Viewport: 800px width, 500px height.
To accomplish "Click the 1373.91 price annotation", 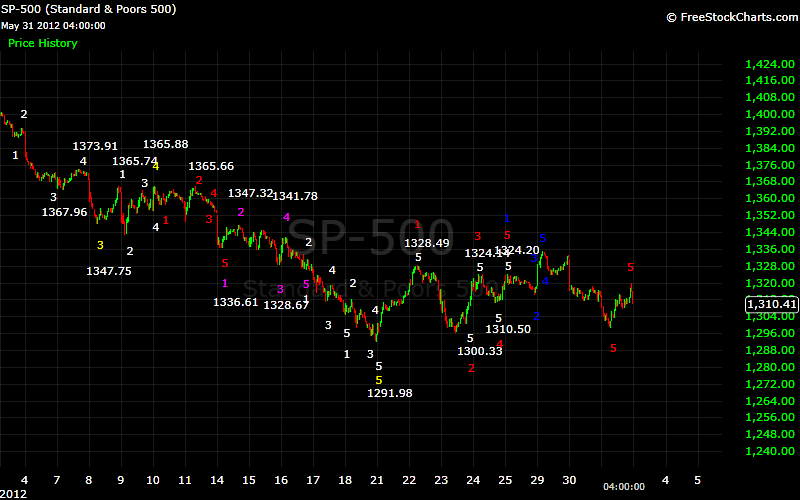I will pyautogui.click(x=95, y=146).
